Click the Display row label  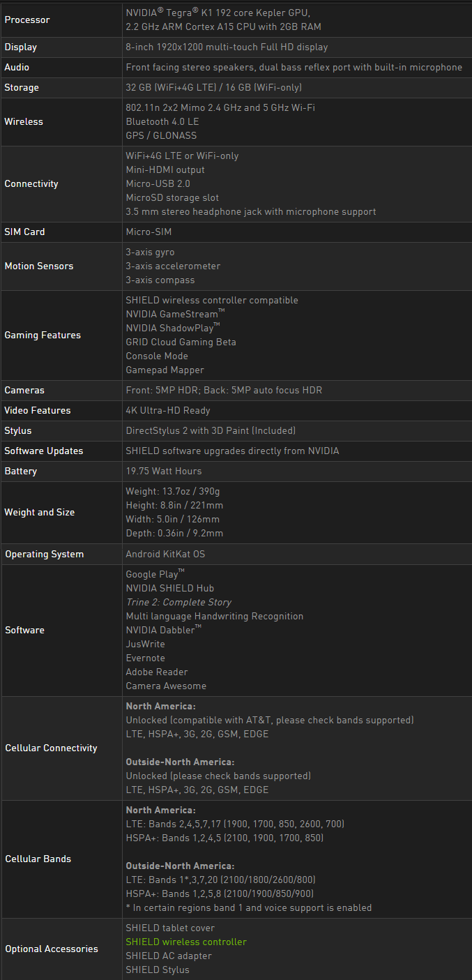coord(21,47)
